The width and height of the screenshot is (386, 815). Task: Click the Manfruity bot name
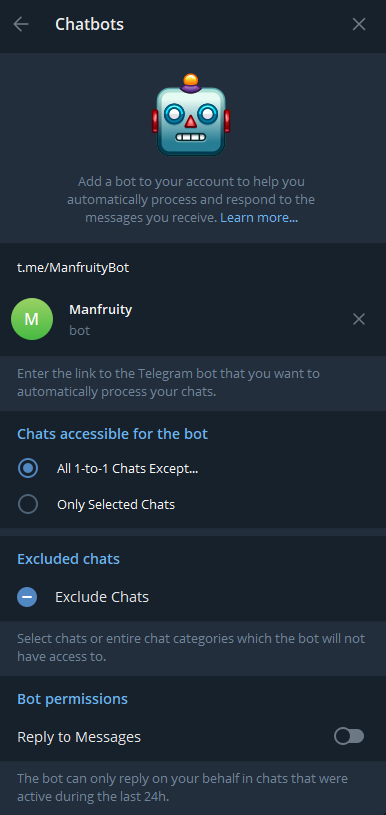pos(100,310)
